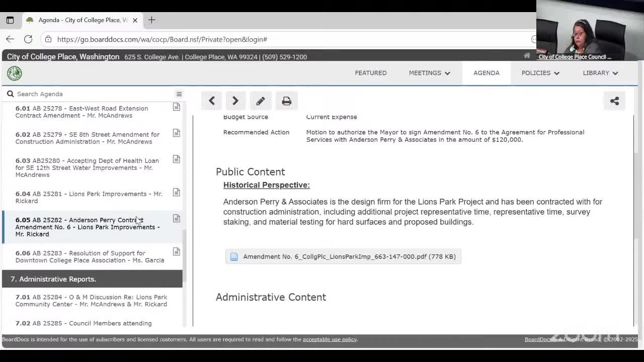Go to next agenda item arrow
The height and width of the screenshot is (362, 644).
click(x=235, y=101)
